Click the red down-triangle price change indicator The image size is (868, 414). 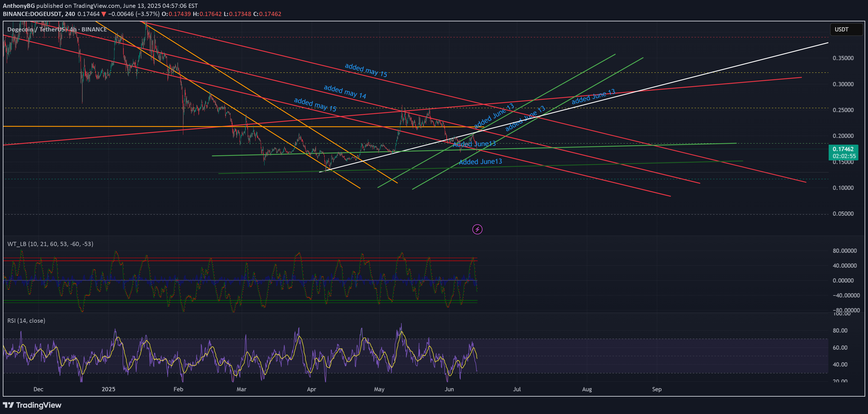point(104,14)
